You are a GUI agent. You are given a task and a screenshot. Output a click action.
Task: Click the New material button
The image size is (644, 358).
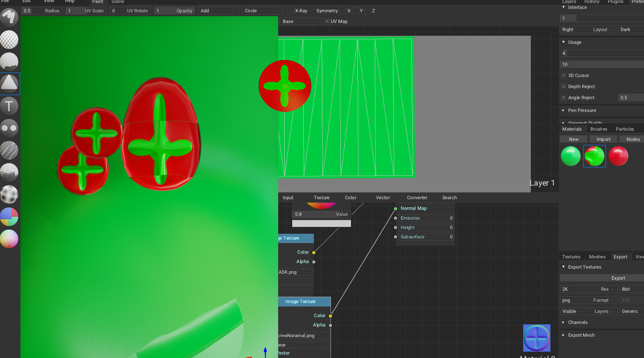pos(573,139)
